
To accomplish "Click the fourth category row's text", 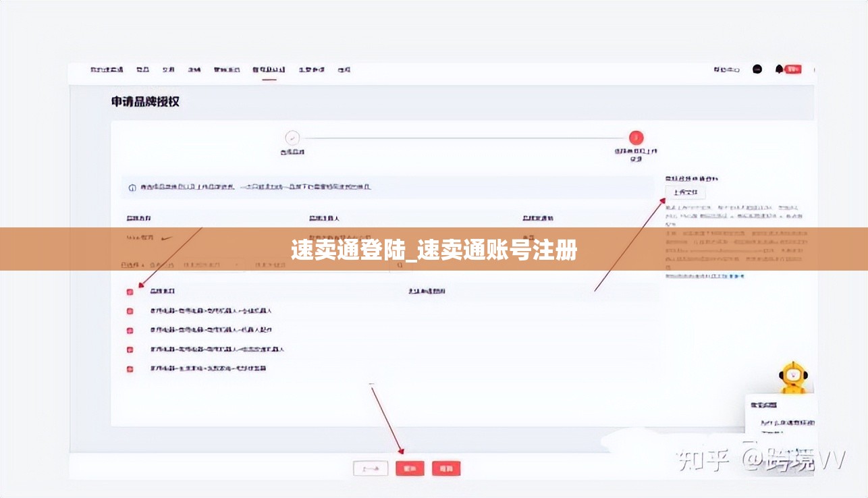I will (x=208, y=369).
